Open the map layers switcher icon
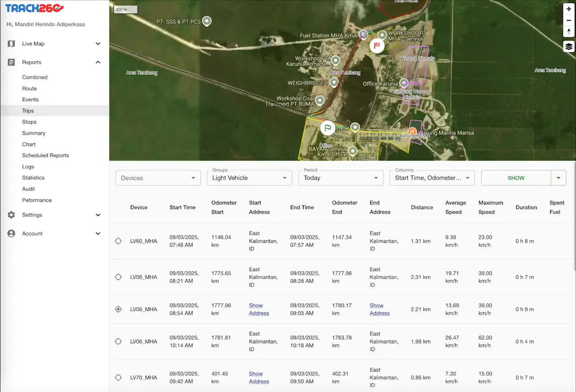 coord(569,47)
